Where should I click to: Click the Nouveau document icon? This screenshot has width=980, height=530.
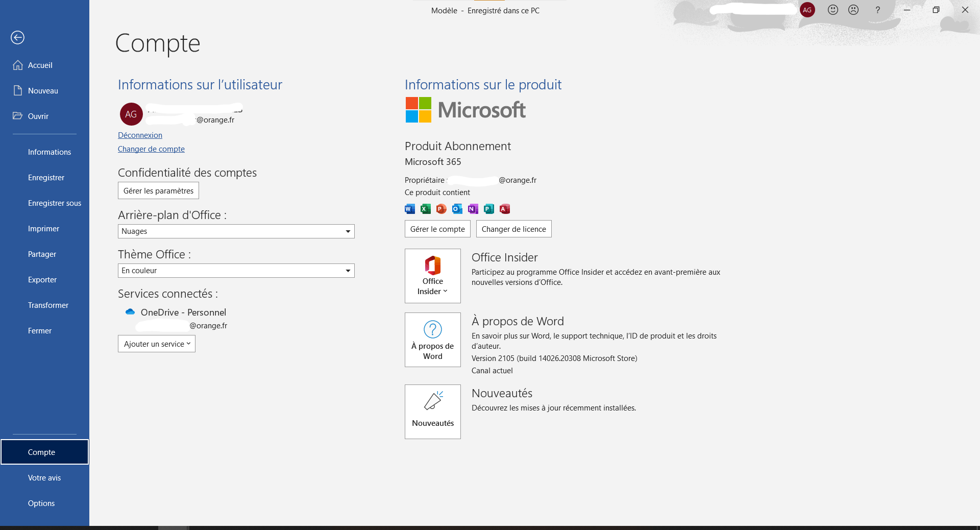click(x=18, y=90)
